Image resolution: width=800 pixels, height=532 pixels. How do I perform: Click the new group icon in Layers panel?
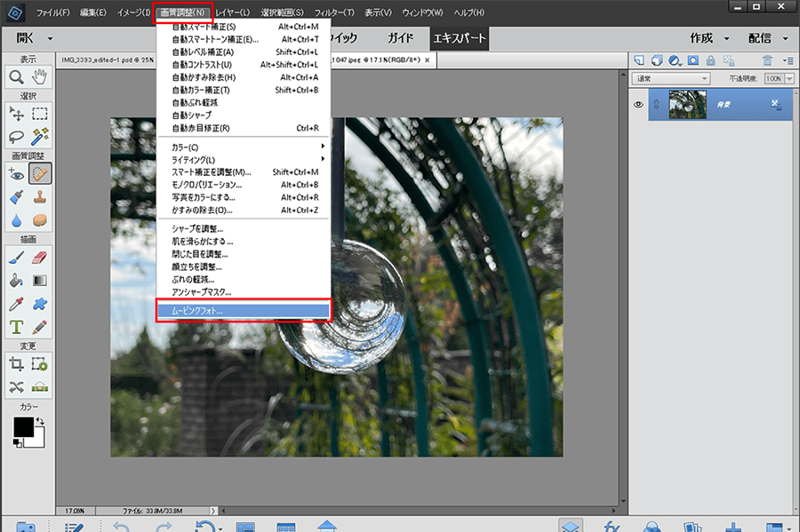coord(657,60)
